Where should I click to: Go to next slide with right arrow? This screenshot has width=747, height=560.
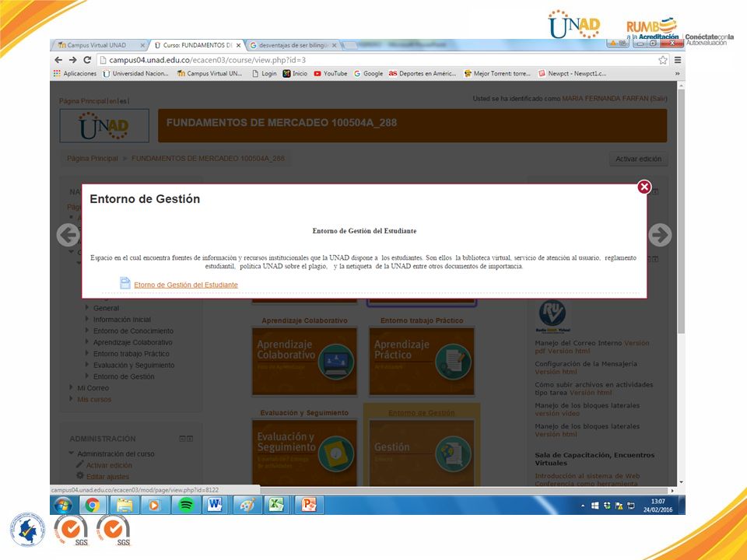pos(661,235)
